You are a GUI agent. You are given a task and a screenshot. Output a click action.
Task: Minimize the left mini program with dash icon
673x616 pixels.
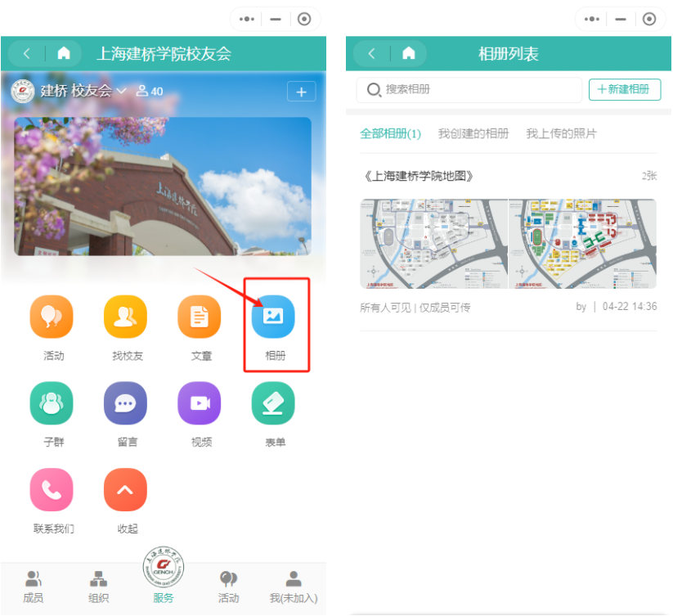[x=276, y=19]
